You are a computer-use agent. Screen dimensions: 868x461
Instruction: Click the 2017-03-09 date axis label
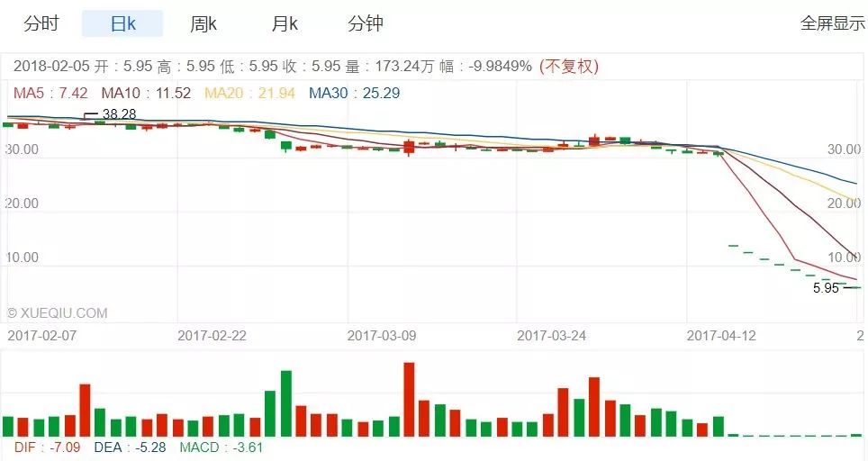click(382, 335)
